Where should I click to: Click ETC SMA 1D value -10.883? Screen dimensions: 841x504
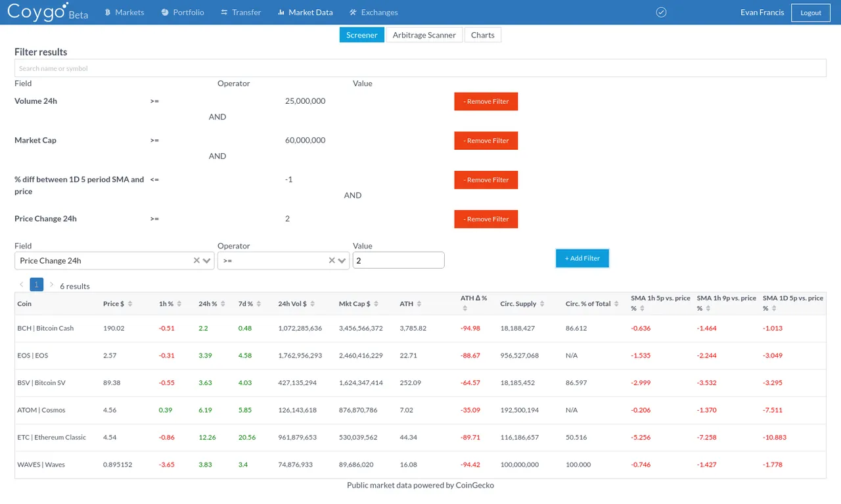(x=775, y=437)
